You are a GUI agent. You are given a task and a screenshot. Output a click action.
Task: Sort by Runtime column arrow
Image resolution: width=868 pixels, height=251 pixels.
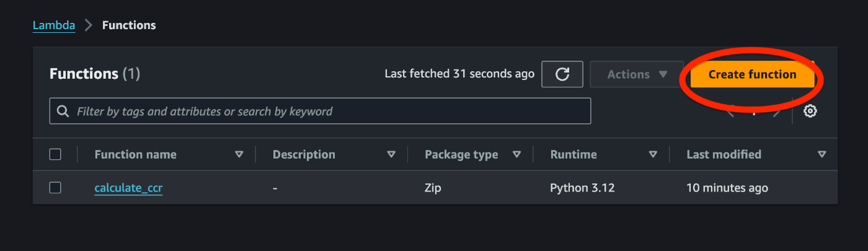[653, 154]
